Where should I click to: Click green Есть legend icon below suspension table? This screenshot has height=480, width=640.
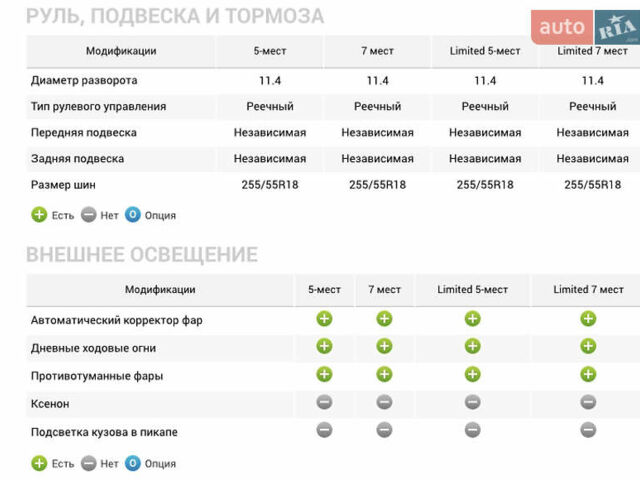point(39,215)
